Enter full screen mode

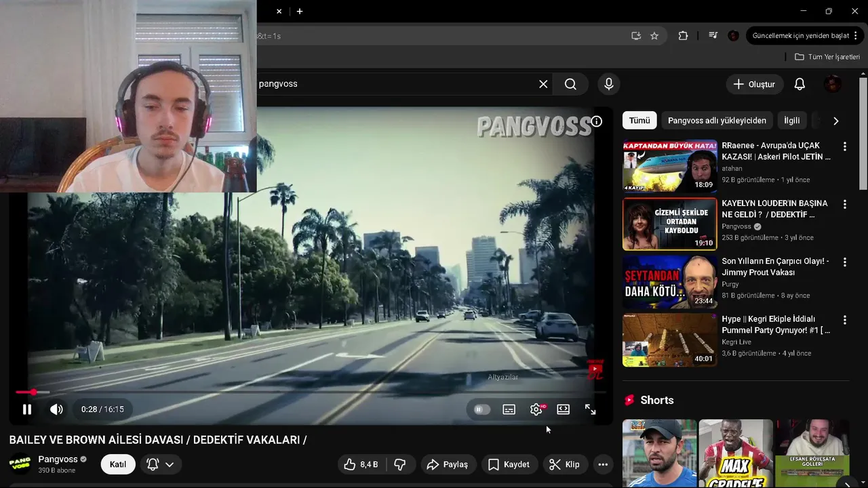591,409
